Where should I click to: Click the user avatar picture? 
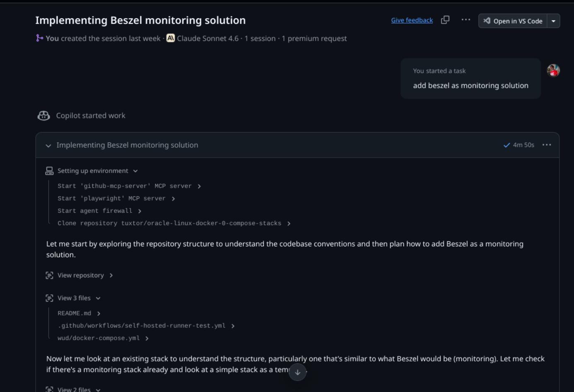pyautogui.click(x=553, y=71)
